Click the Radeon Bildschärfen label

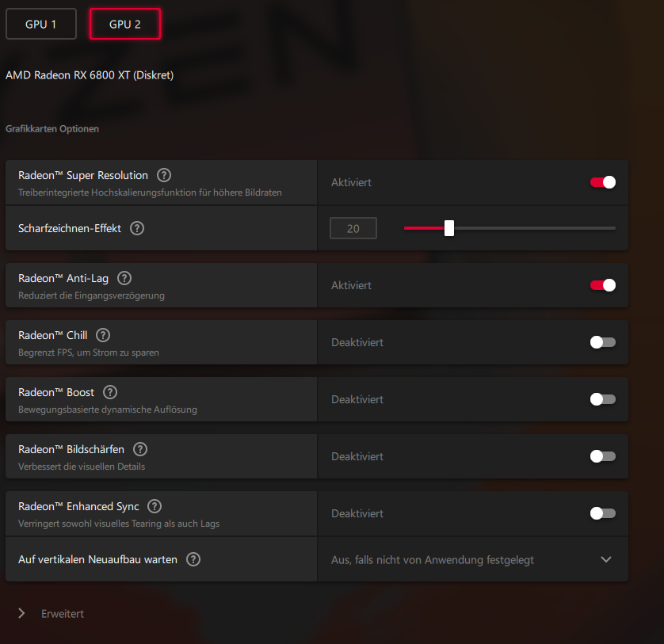(71, 449)
